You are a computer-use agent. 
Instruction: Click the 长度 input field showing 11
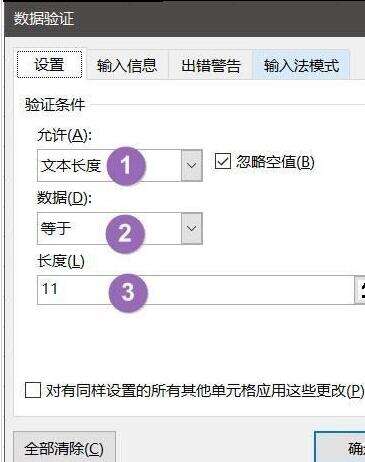(196, 290)
